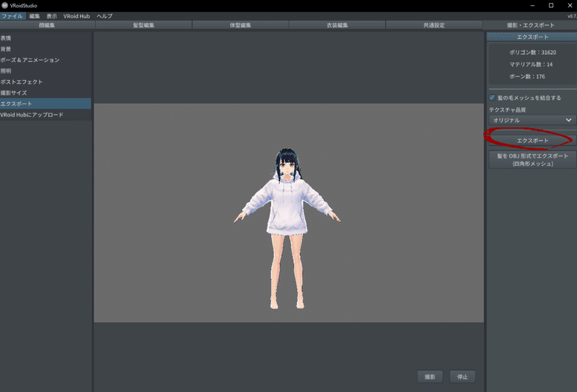Click the ボーン数：176 text
Image resolution: width=577 pixels, height=392 pixels.
pos(527,76)
